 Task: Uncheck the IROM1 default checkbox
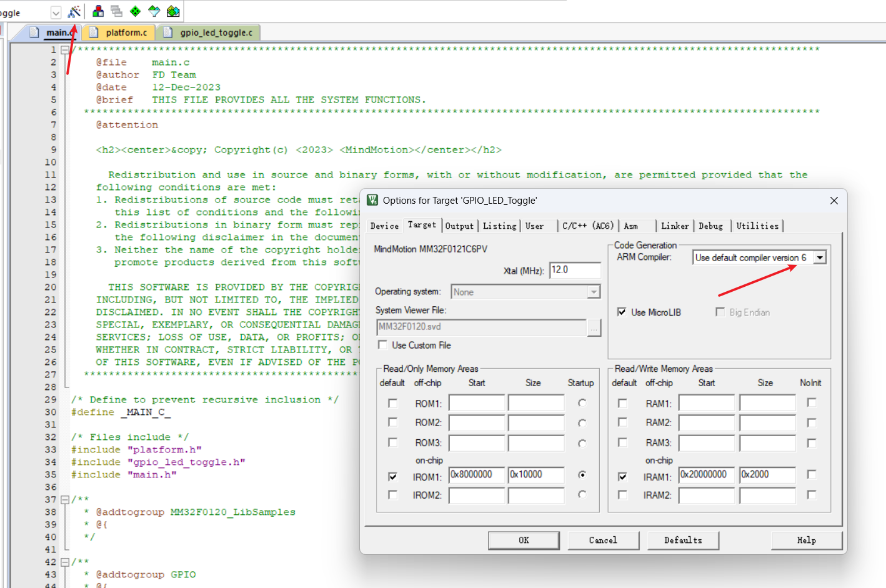coord(393,477)
